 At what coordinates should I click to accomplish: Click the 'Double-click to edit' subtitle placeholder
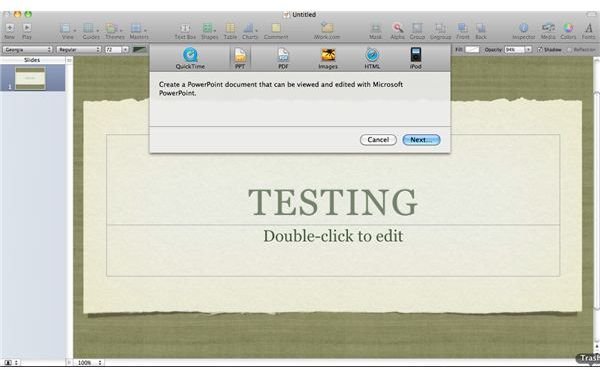tap(333, 236)
